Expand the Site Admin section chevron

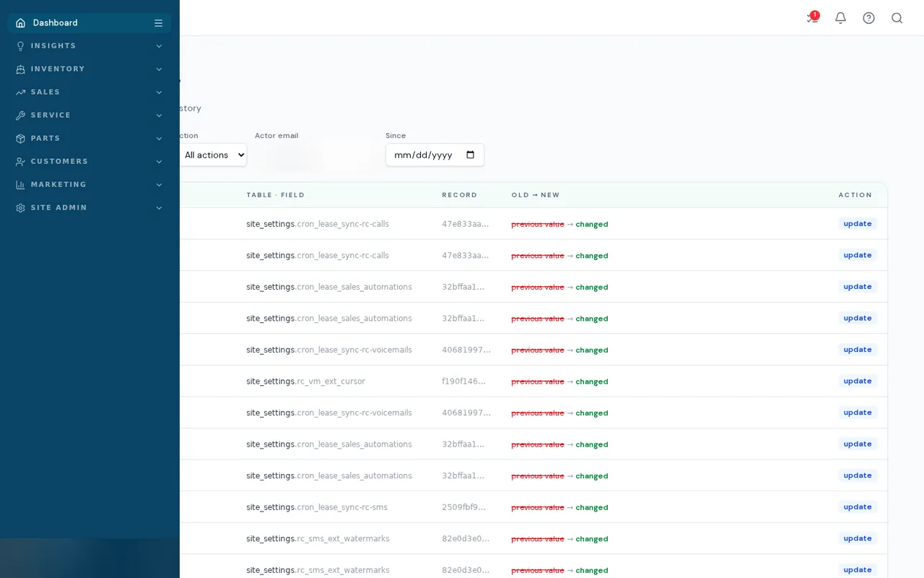159,208
